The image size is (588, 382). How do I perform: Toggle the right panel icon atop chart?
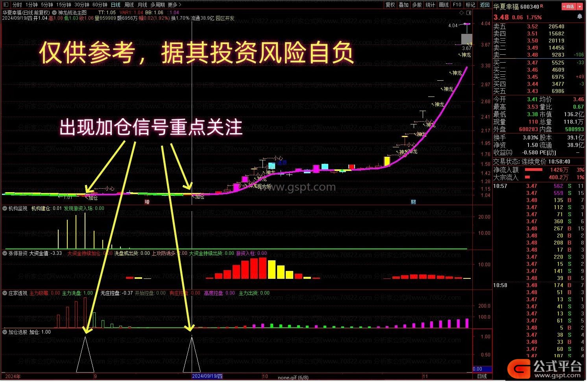(468, 13)
